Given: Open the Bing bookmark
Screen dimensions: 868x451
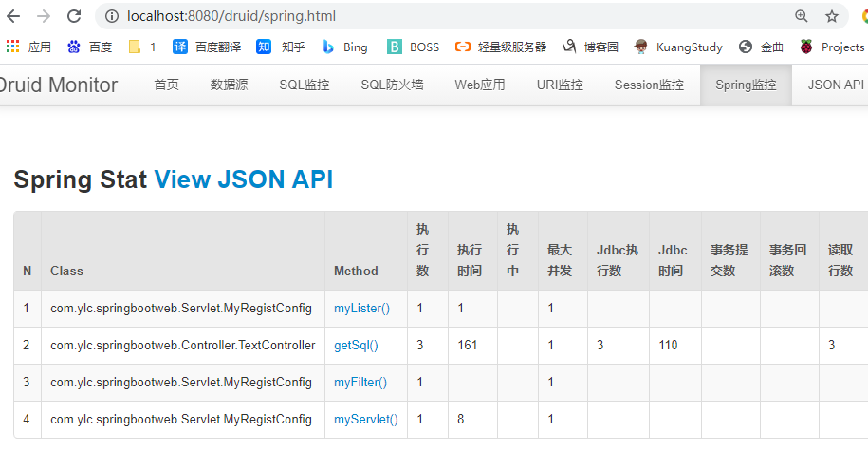Looking at the screenshot, I should pos(345,47).
